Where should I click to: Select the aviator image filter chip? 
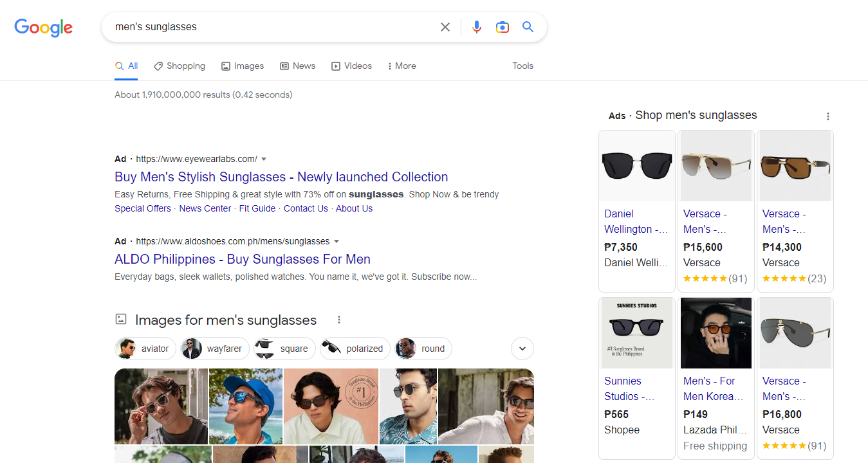point(145,348)
